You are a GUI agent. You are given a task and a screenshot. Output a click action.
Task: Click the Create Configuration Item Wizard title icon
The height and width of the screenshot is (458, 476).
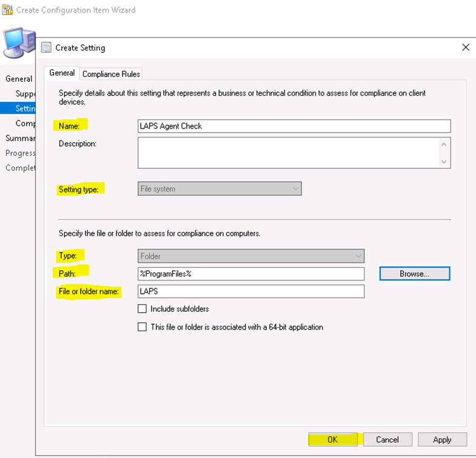(7, 10)
